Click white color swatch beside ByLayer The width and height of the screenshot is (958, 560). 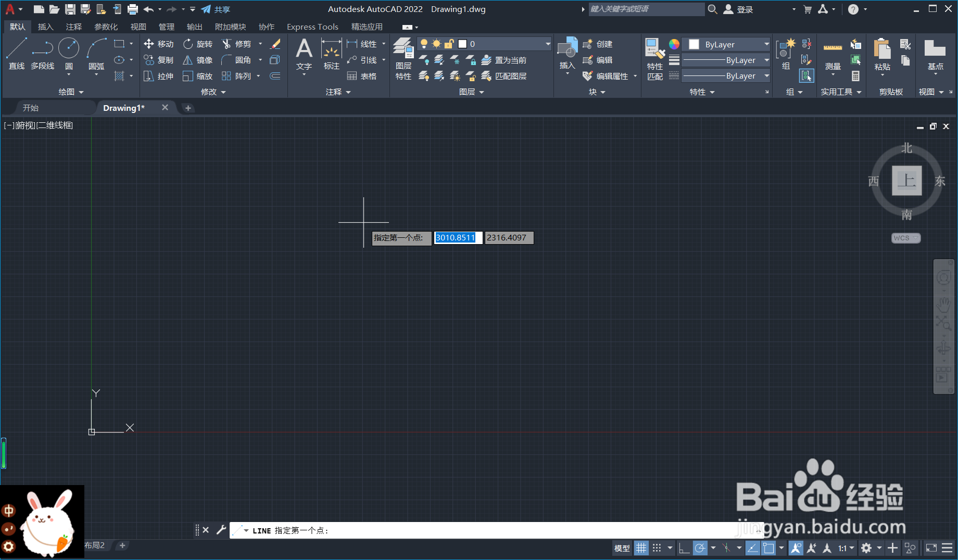coord(694,44)
